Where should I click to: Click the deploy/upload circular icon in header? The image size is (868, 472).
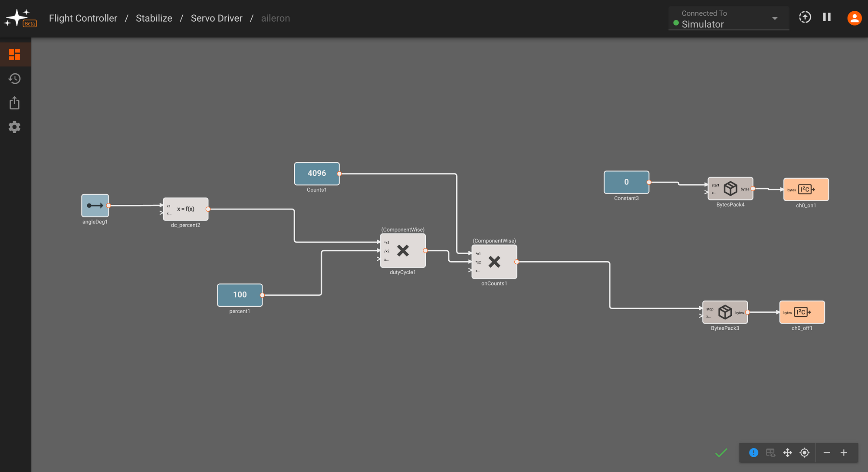(x=805, y=17)
